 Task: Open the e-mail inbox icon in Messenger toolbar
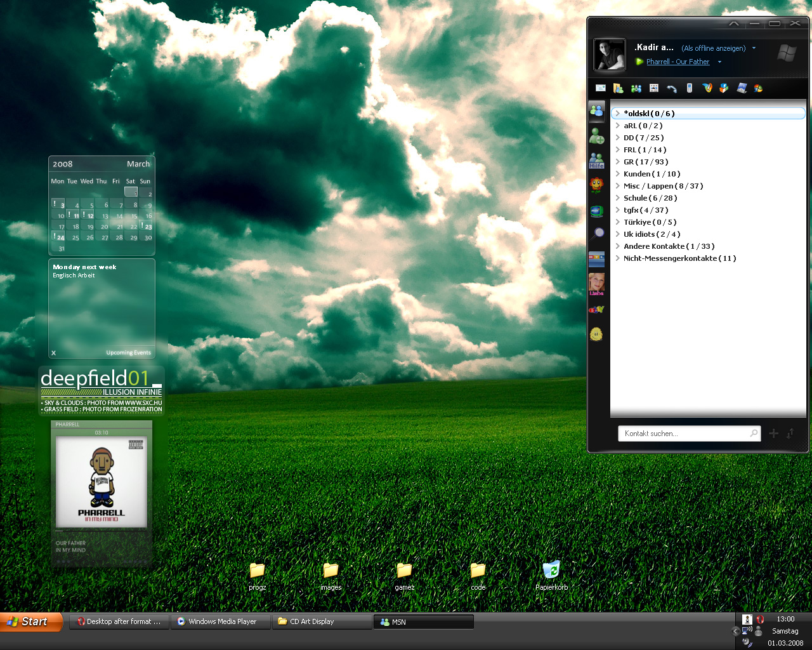pos(600,88)
